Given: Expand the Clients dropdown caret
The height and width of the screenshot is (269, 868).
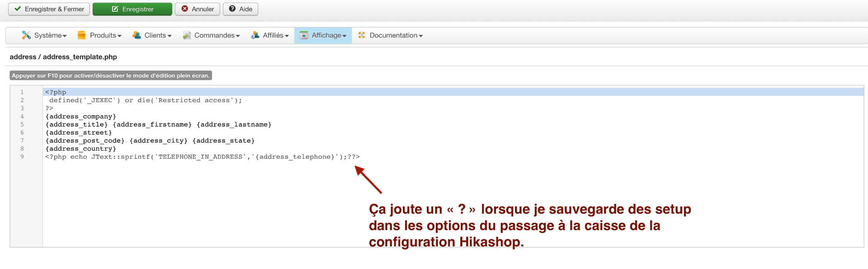Looking at the screenshot, I should coord(170,36).
